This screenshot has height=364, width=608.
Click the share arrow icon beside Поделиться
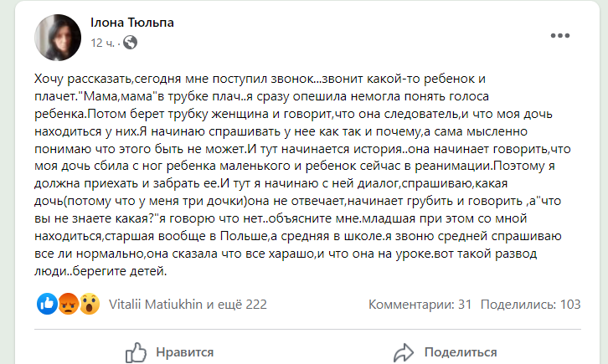click(x=404, y=352)
